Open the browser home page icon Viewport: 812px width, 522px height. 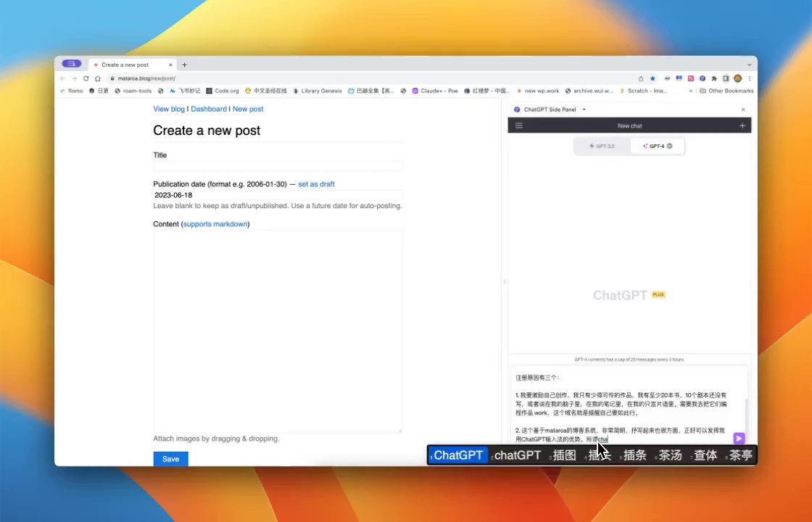[x=97, y=79]
